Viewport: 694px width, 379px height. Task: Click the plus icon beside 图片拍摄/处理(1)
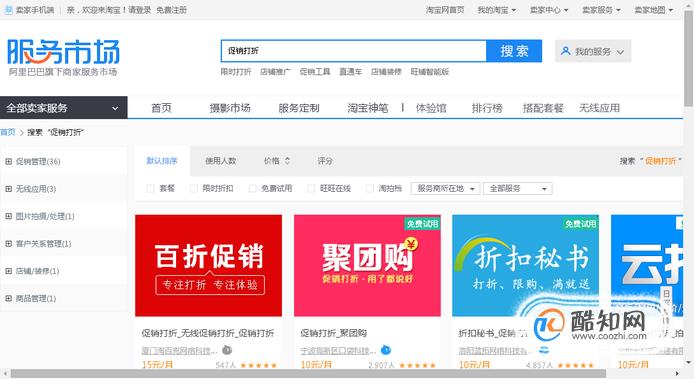click(8, 217)
